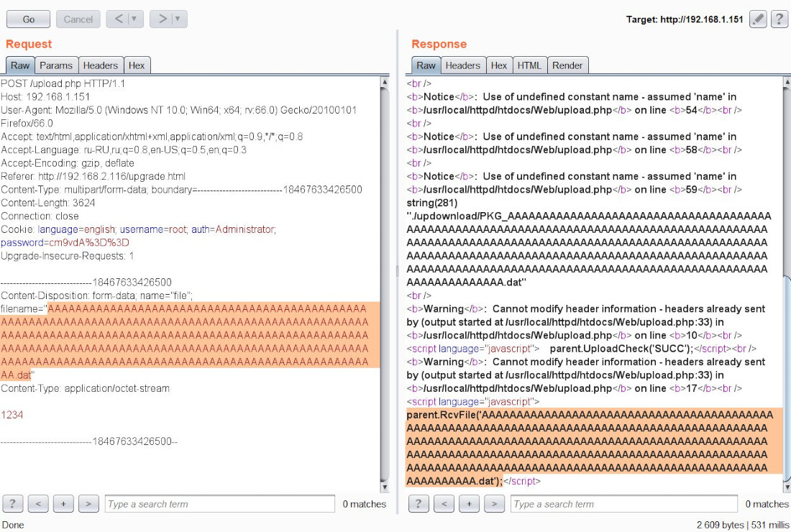
Task: Click the plus button in request search bar
Action: click(63, 503)
